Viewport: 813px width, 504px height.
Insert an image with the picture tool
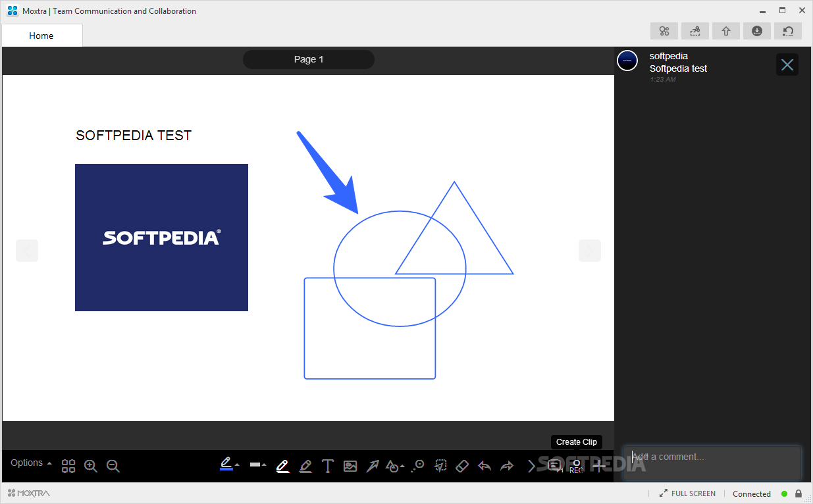(350, 466)
